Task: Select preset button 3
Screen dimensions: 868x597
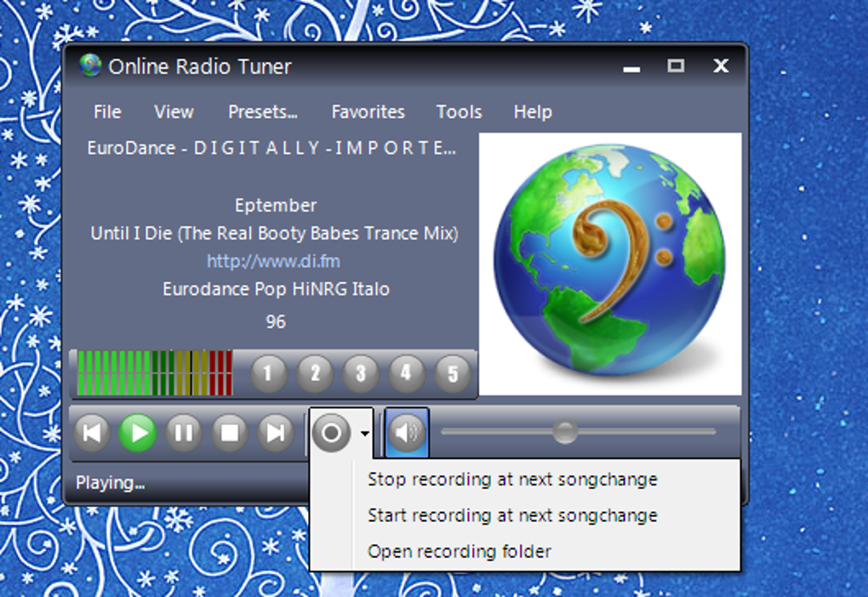Action: pos(361,373)
